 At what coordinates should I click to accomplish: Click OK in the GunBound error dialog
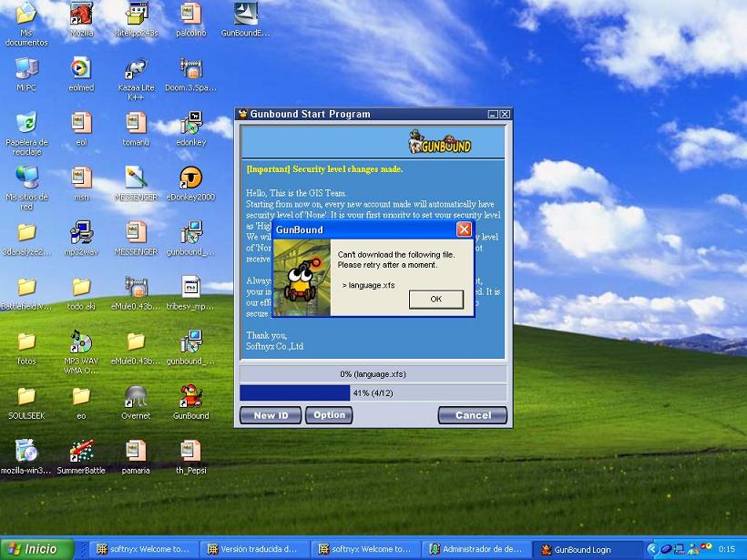[436, 299]
